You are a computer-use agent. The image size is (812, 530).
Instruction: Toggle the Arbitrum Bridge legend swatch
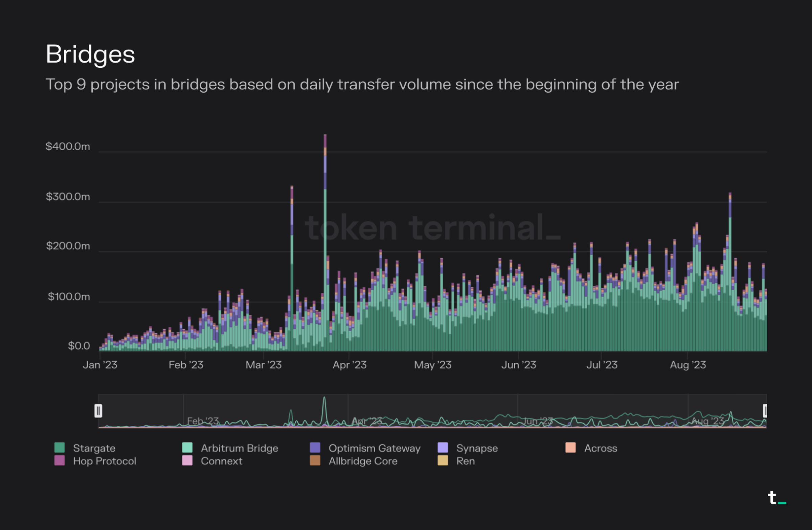click(187, 447)
